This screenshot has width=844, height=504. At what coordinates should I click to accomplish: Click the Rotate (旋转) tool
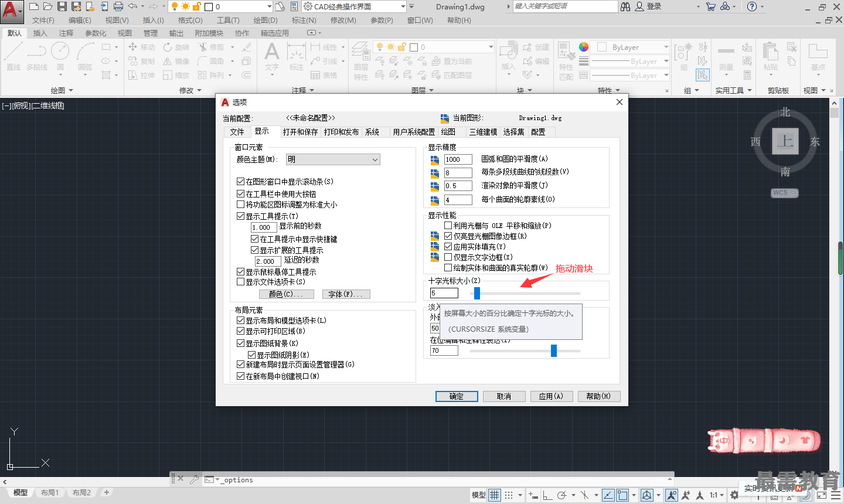(x=176, y=47)
